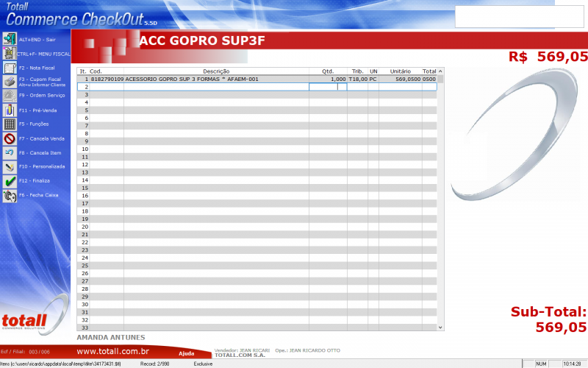Open the F5 Funções grid icon
The width and height of the screenshot is (588, 368).
click(x=10, y=124)
